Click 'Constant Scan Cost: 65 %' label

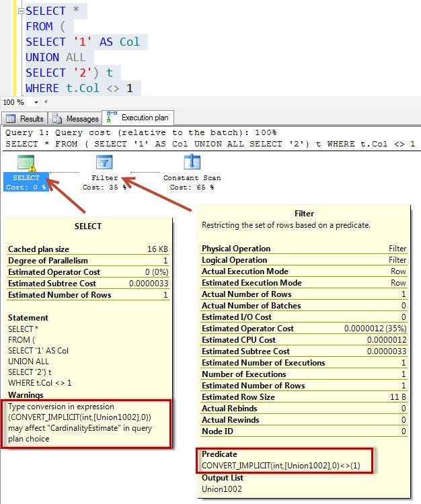click(x=192, y=183)
